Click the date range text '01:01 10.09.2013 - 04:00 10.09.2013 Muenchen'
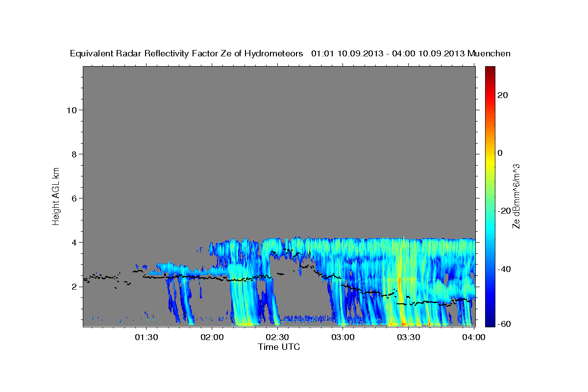The height and width of the screenshot is (392, 588). 411,53
